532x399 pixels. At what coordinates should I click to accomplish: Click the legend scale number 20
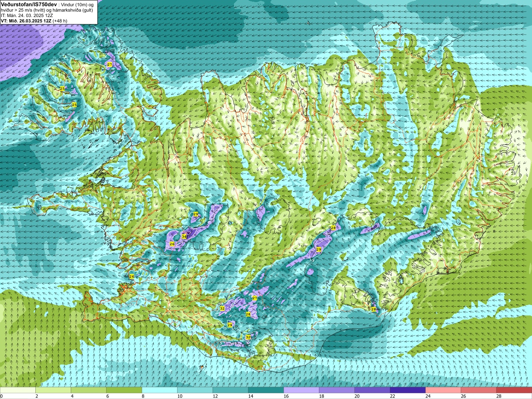click(x=357, y=396)
